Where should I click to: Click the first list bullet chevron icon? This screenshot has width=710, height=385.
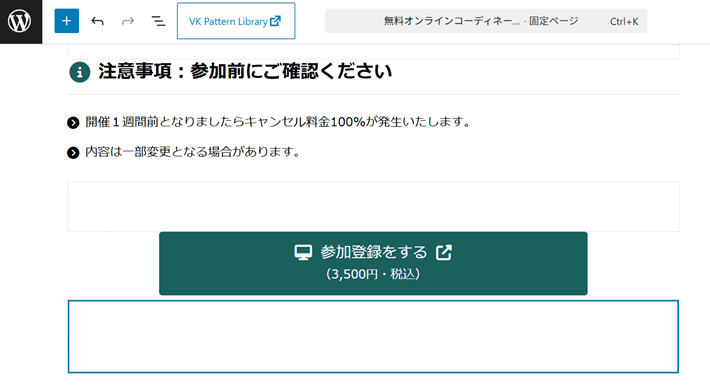click(73, 123)
